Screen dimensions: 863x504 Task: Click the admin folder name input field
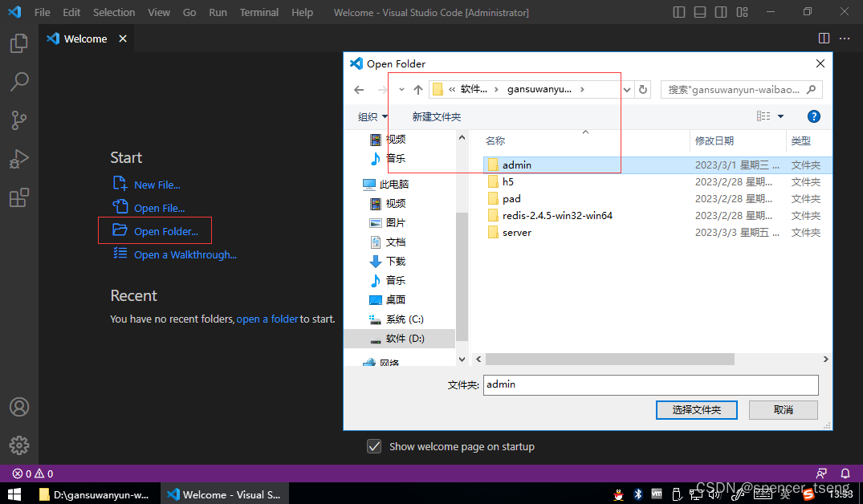pyautogui.click(x=650, y=384)
